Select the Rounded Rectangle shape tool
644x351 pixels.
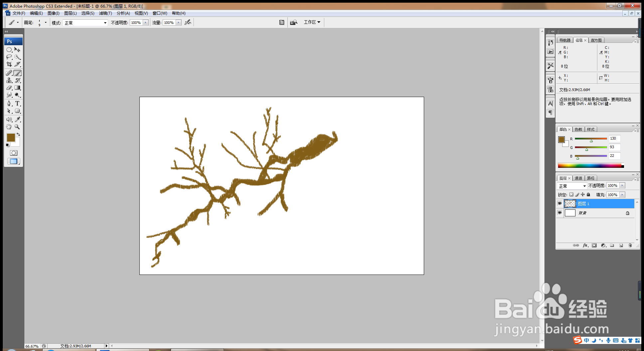coord(18,111)
